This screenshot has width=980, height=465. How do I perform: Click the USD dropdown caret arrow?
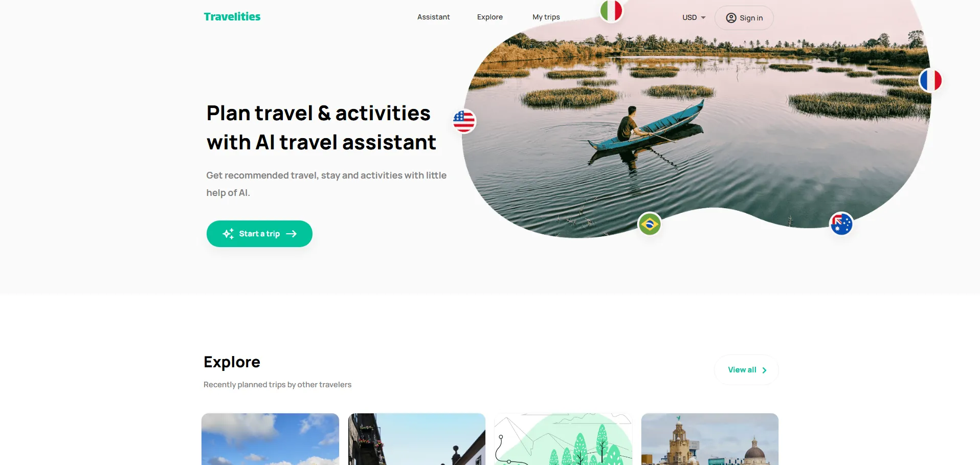(703, 17)
